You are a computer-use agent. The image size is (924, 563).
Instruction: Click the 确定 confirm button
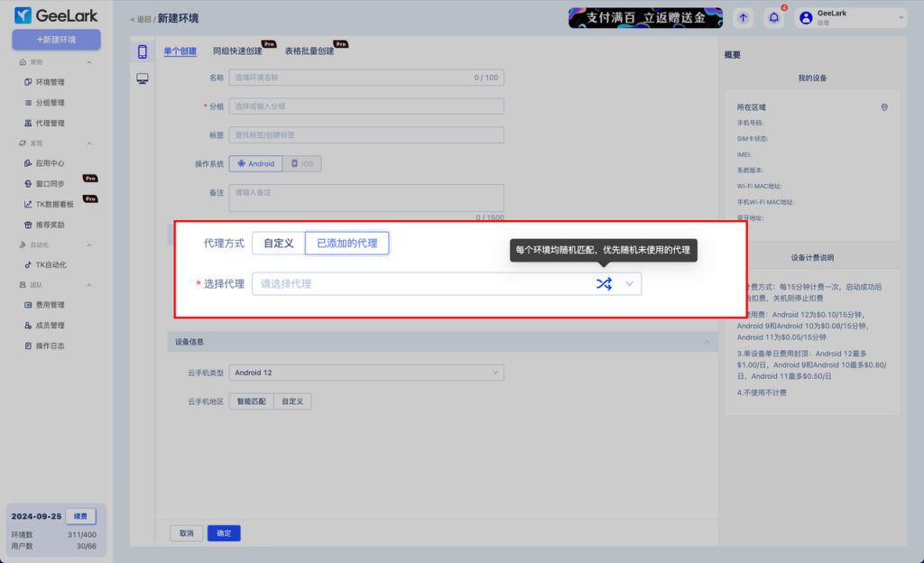coord(224,533)
